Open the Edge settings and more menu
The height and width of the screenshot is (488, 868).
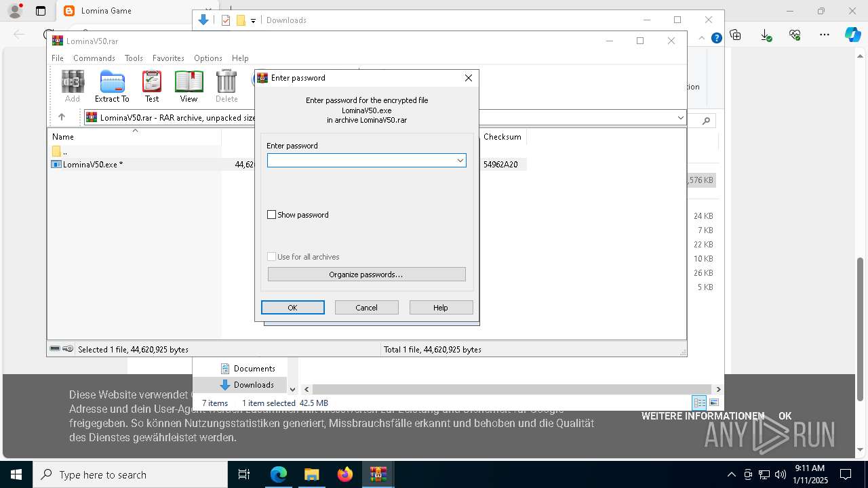coord(825,35)
